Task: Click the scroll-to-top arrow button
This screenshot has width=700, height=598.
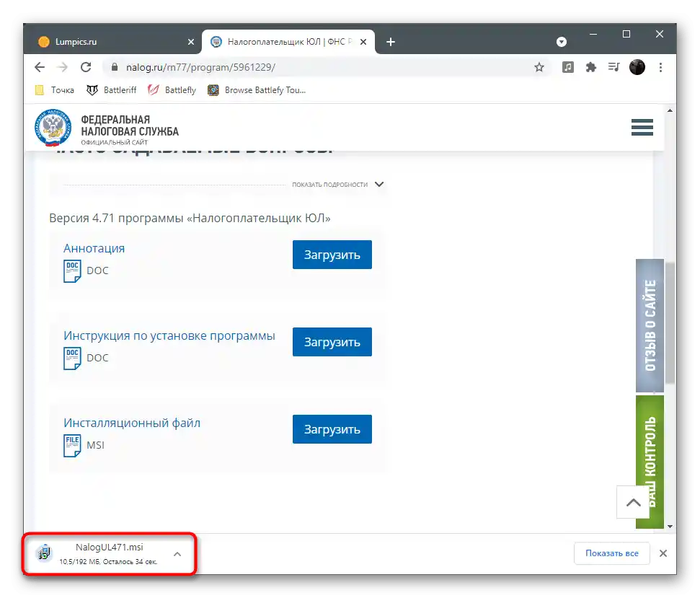Action: pos(633,503)
